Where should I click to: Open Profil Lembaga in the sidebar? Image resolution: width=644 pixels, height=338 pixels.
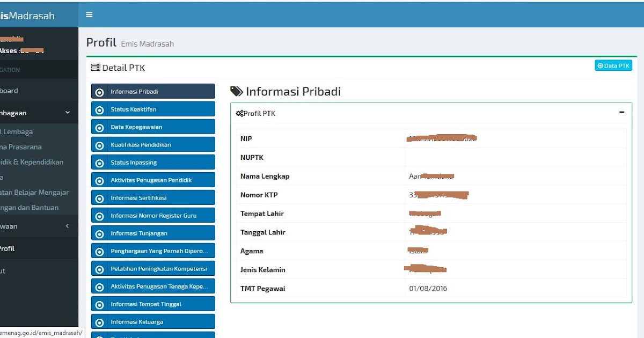coord(17,131)
